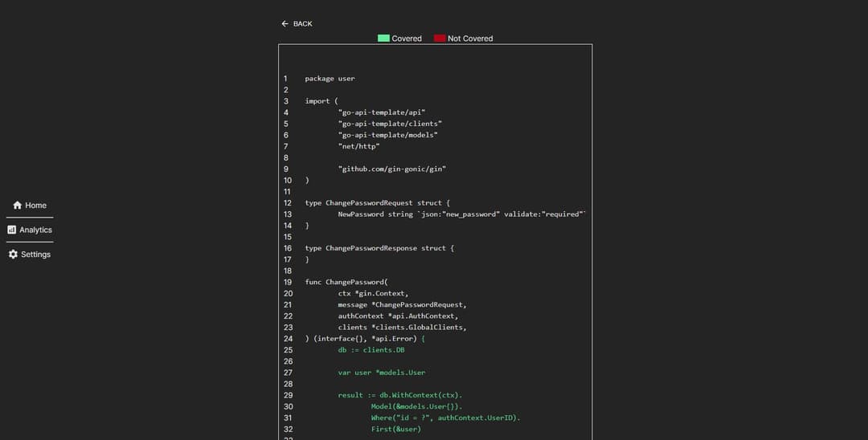Click the back arrow icon

(285, 24)
